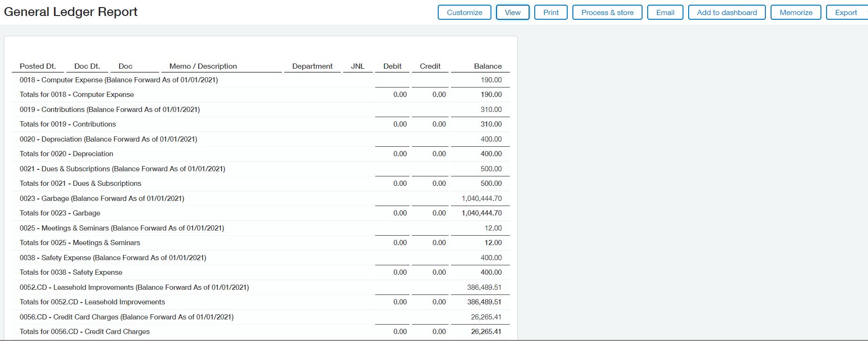Print the General Ledger Report
Image resolution: width=868 pixels, height=342 pixels.
(551, 13)
